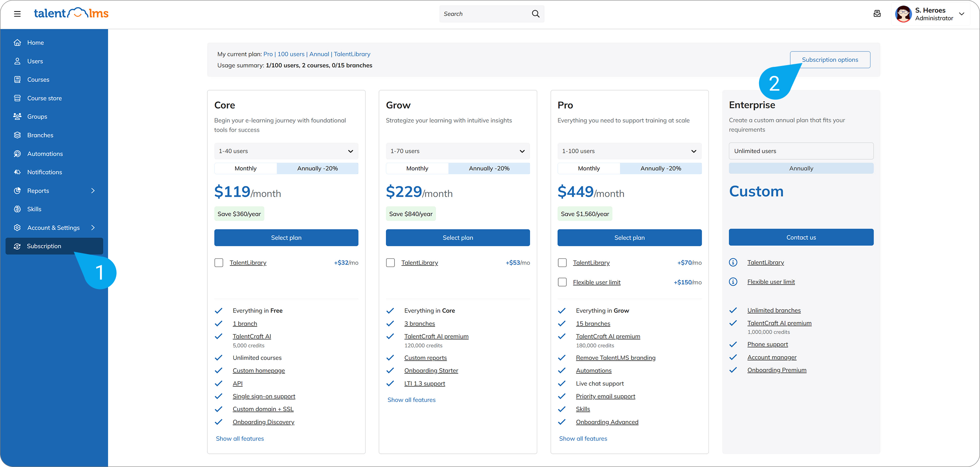Image resolution: width=980 pixels, height=467 pixels.
Task: Enable TalentLibrary checkbox in Core plan
Action: [x=219, y=263]
